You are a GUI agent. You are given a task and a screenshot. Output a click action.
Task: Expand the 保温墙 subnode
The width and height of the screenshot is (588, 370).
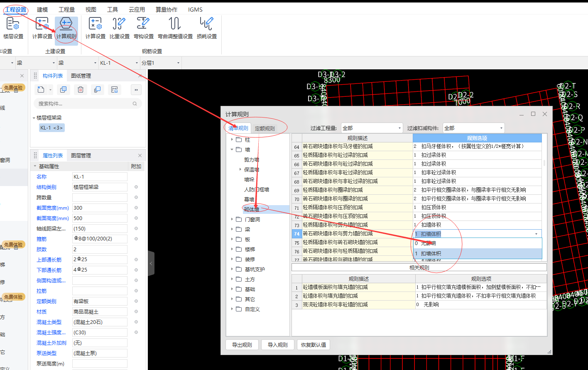[240, 169]
